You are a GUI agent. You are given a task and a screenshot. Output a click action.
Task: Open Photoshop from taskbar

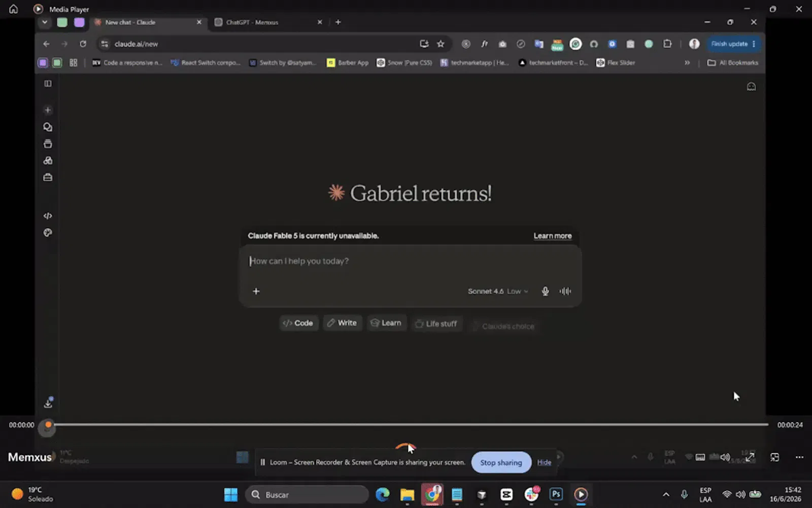click(x=556, y=494)
